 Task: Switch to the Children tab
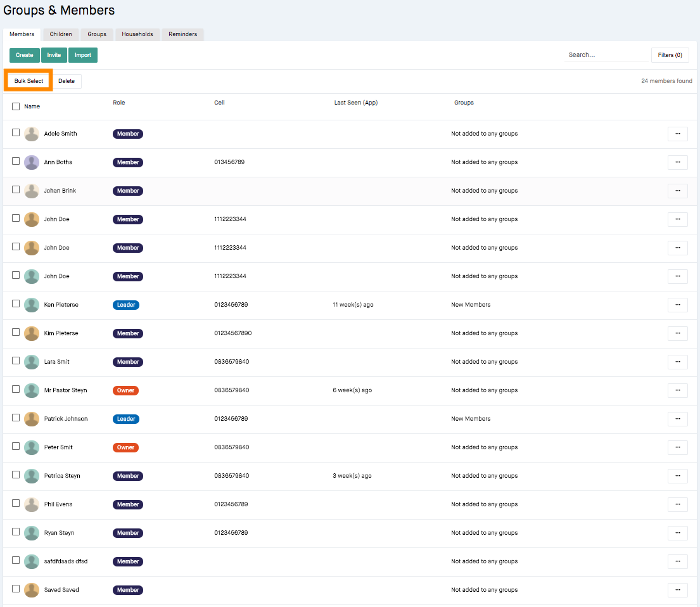60,34
